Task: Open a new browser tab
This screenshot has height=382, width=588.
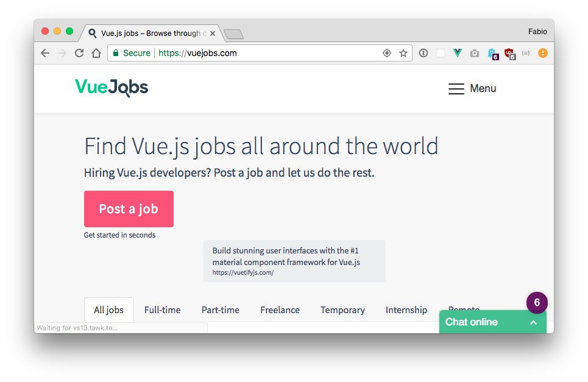Action: [234, 34]
